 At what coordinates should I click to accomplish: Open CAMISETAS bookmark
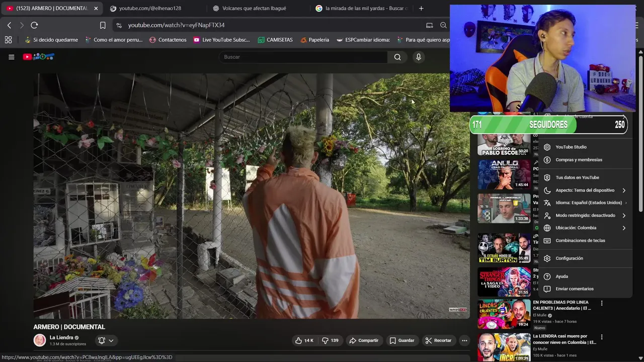tap(275, 40)
